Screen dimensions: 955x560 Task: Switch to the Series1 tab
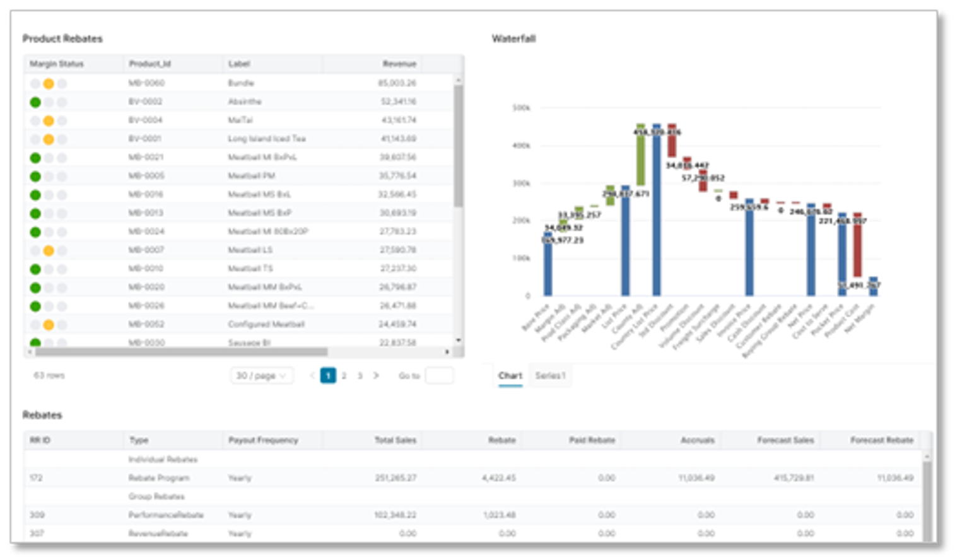[550, 376]
